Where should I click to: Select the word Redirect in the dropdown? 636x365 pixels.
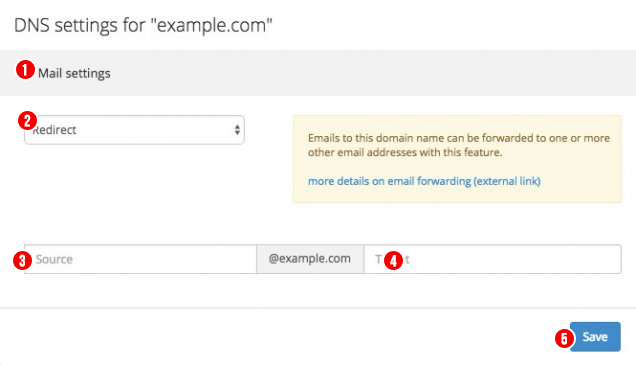point(55,130)
